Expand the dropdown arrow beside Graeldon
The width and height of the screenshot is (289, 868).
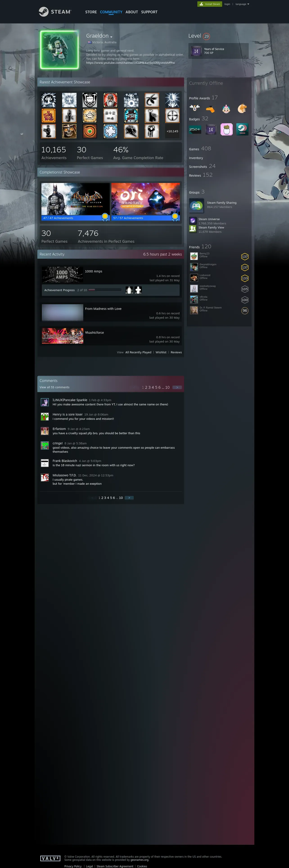pos(111,37)
